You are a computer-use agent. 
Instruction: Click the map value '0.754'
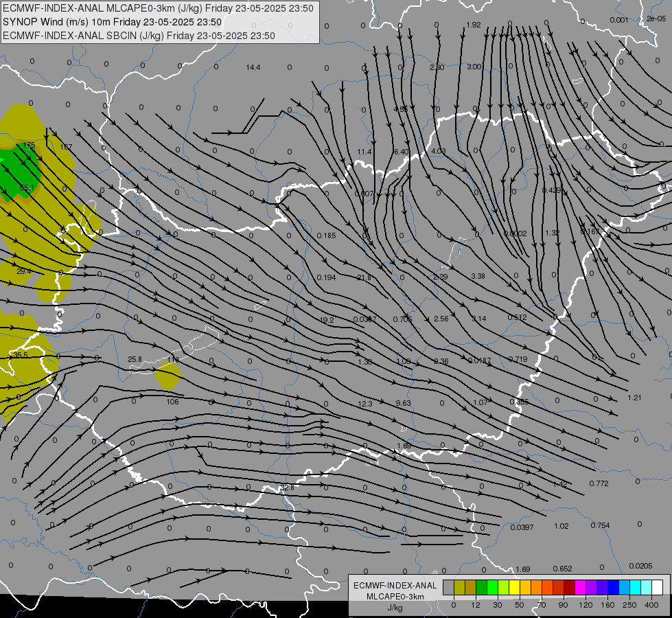click(x=600, y=525)
